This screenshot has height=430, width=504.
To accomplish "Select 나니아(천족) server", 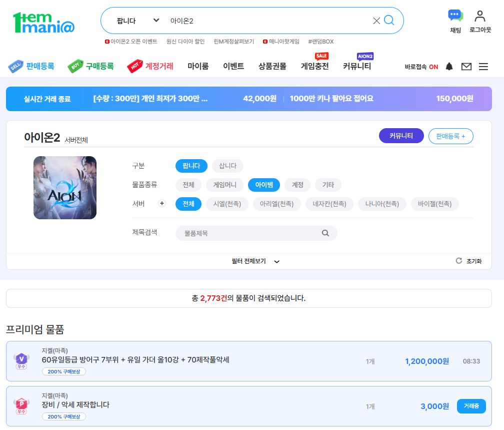I will coord(382,204).
